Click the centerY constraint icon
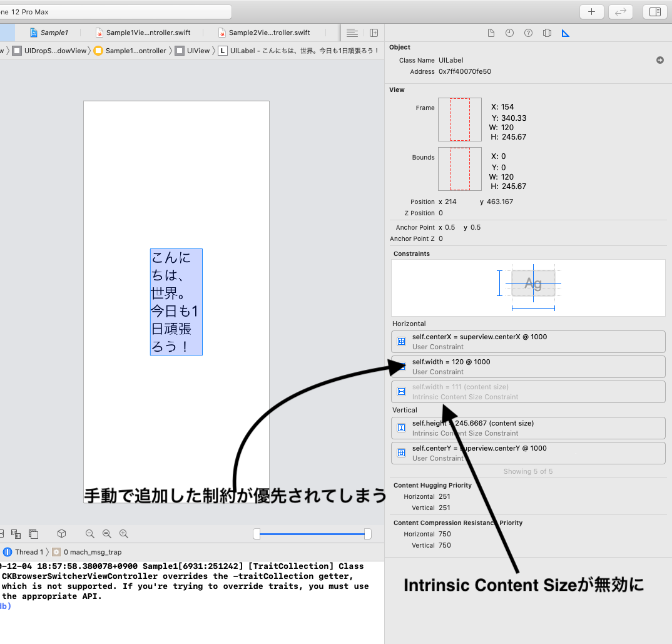 401,452
